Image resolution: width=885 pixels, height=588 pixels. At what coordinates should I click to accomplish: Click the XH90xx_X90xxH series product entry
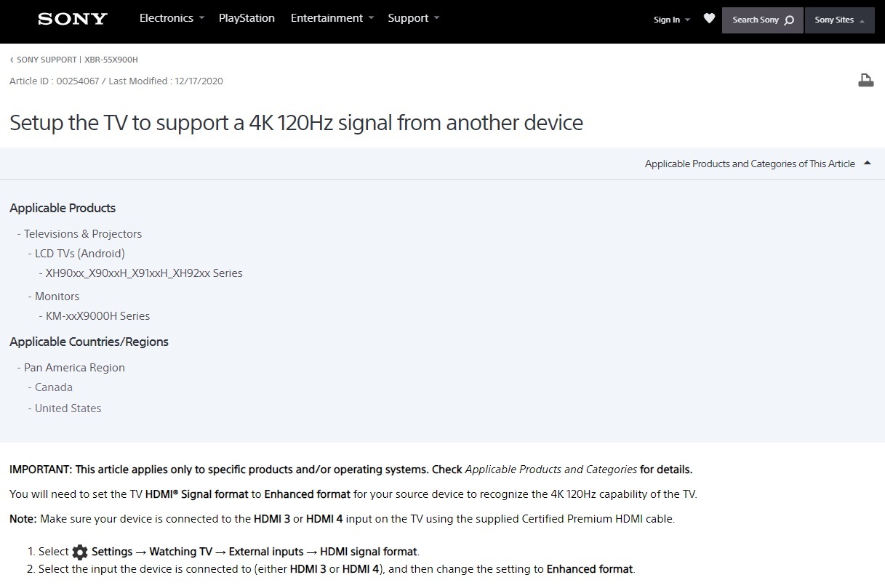[144, 273]
